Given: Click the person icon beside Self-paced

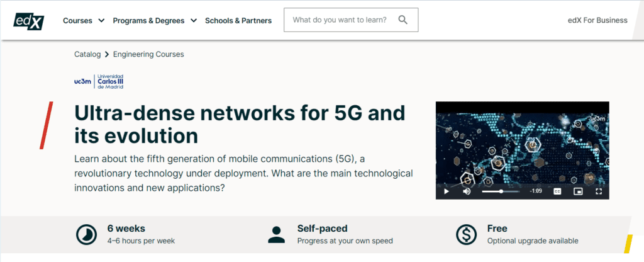Looking at the screenshot, I should pos(277,235).
